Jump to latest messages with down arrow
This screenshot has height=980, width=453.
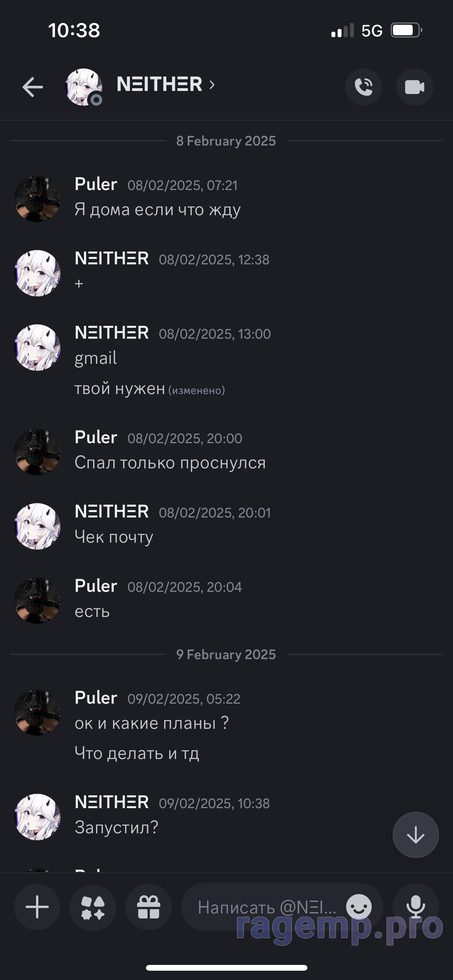click(x=416, y=835)
